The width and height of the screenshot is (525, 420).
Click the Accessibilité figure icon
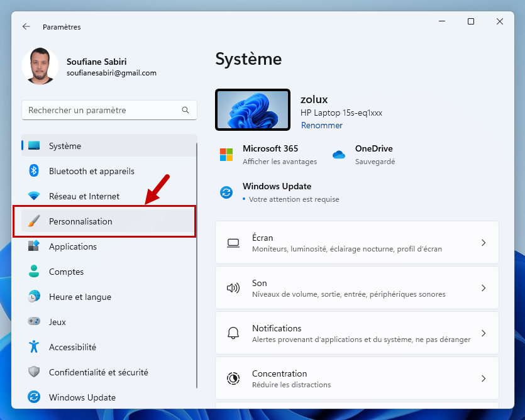(34, 346)
